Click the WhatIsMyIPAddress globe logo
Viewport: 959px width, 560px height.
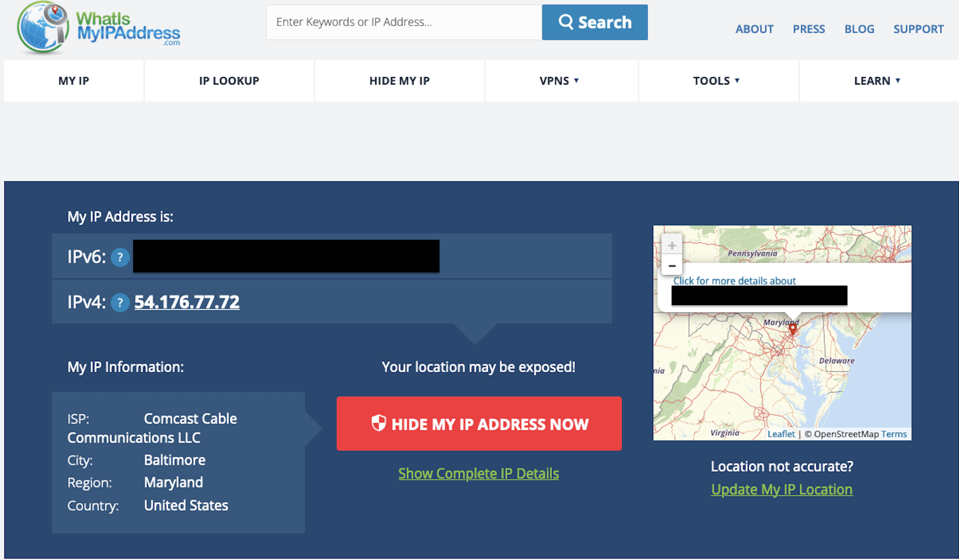click(43, 27)
